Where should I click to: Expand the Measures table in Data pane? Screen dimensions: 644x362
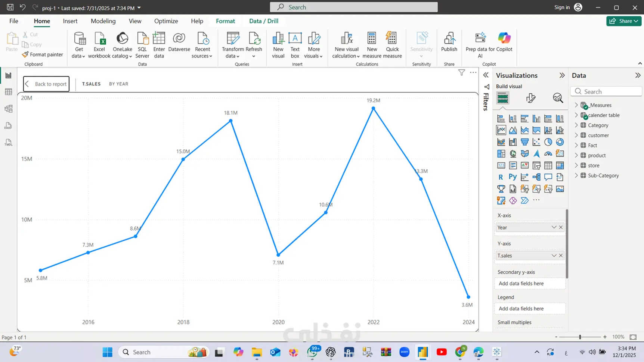576,105
